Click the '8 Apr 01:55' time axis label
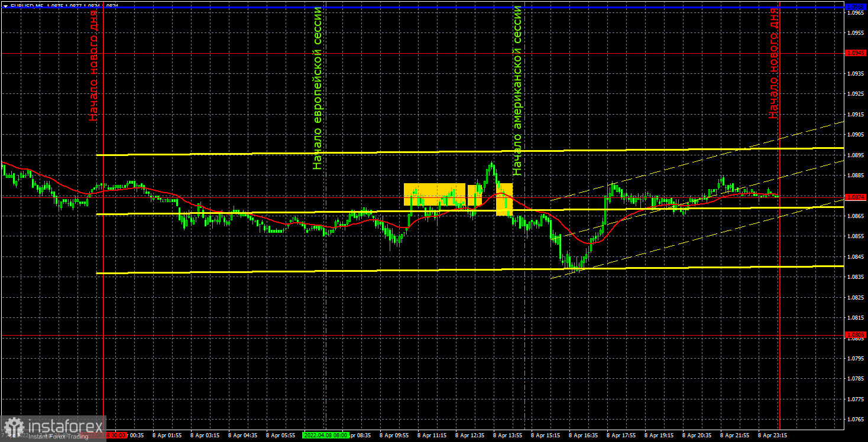868x442 pixels. (167, 435)
